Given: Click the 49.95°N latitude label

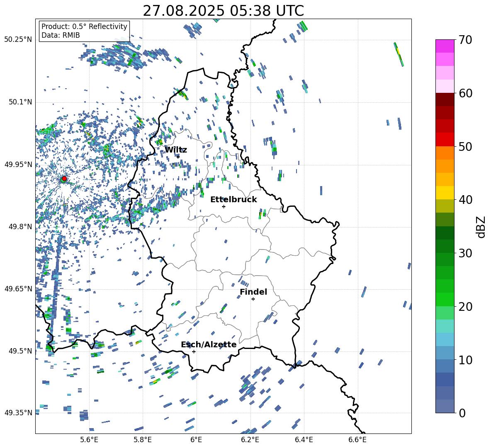Looking at the screenshot, I should click(18, 165).
